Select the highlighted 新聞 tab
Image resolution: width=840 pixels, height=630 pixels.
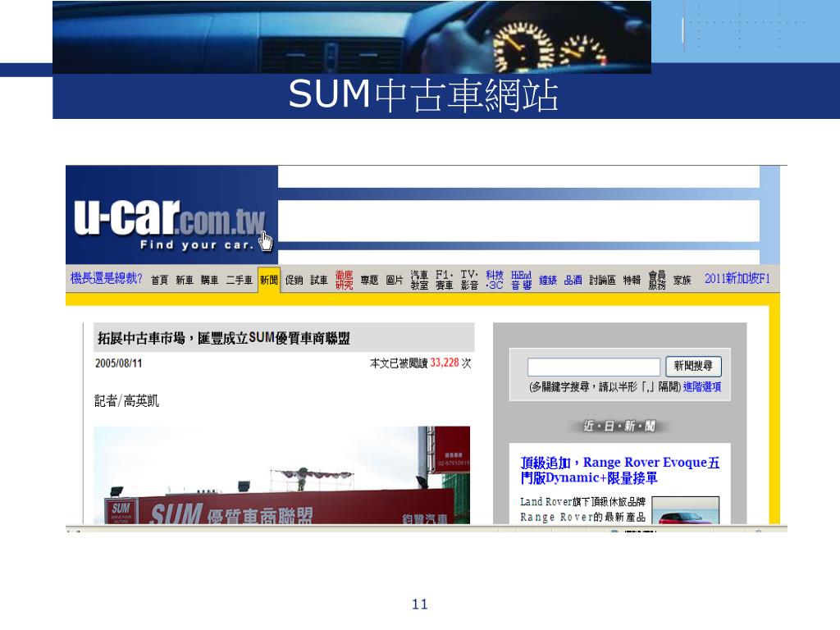[269, 280]
